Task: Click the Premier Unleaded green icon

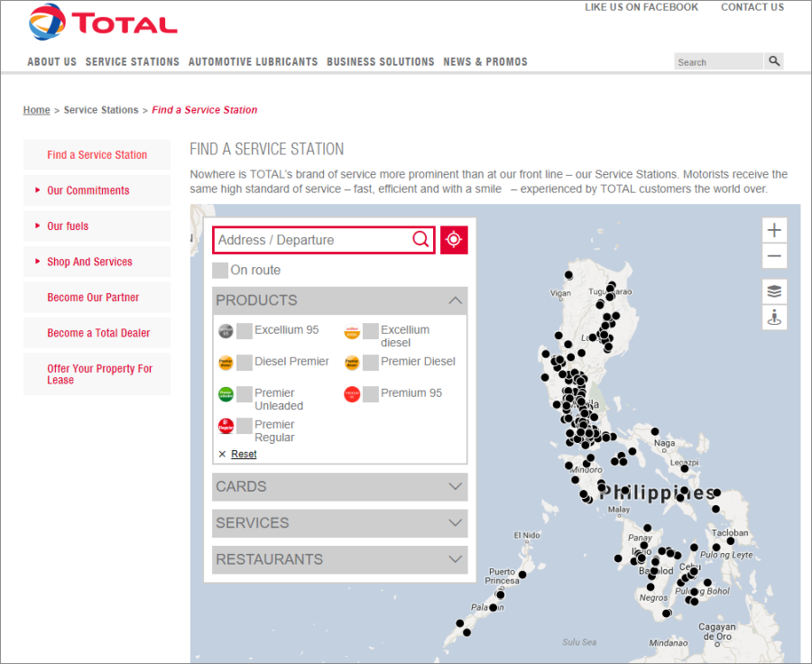Action: 226,394
